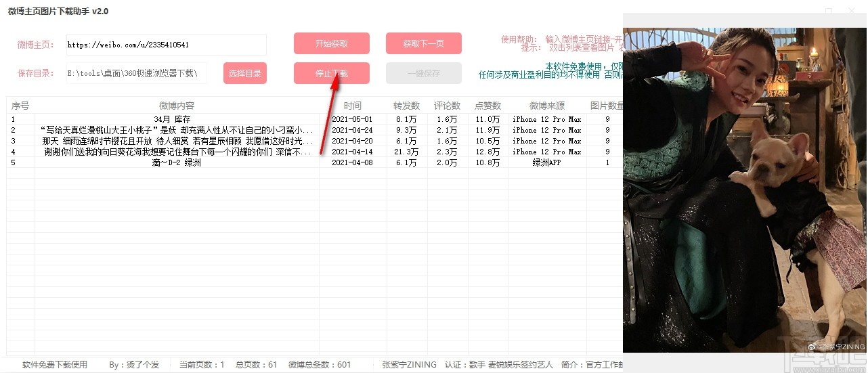Focus the save directory path field
The image size is (868, 373).
tap(137, 73)
